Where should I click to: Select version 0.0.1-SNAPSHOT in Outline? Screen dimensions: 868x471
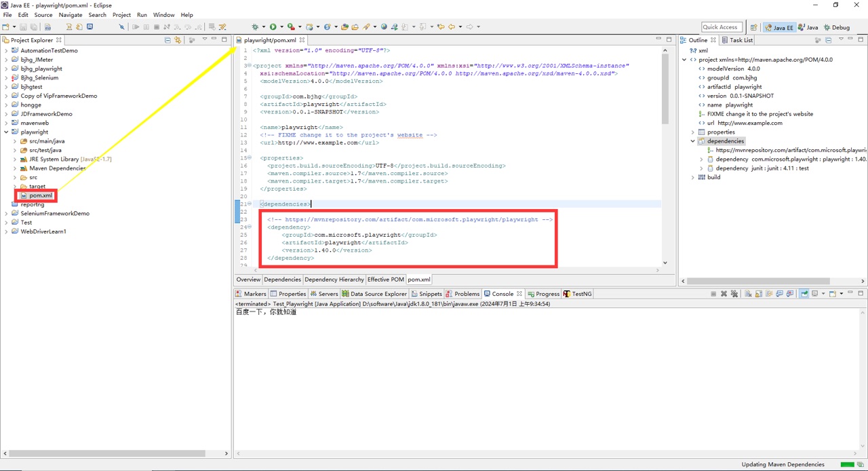pyautogui.click(x=741, y=96)
